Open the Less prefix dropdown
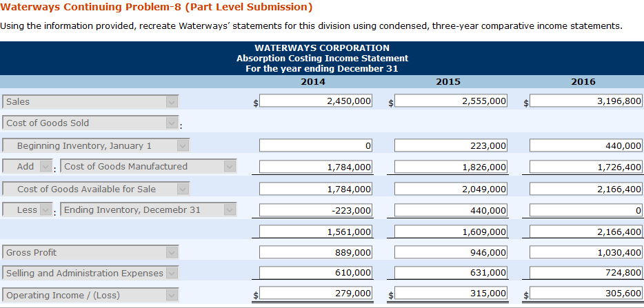This screenshot has width=644, height=308. (27, 210)
